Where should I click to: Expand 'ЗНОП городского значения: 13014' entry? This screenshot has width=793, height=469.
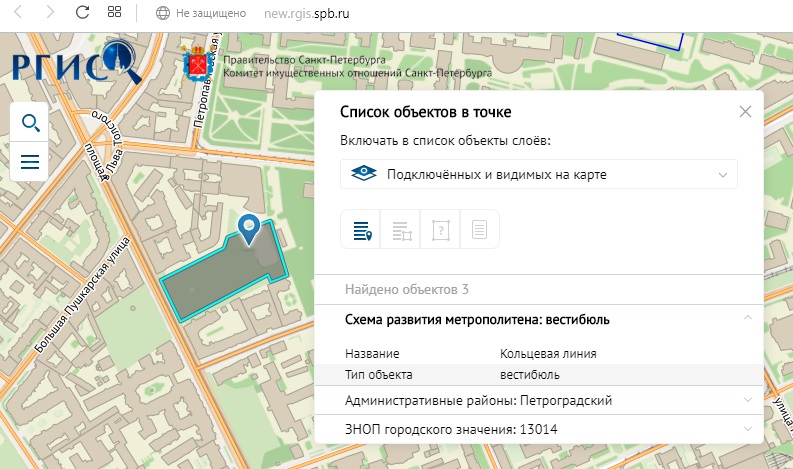pyautogui.click(x=747, y=429)
